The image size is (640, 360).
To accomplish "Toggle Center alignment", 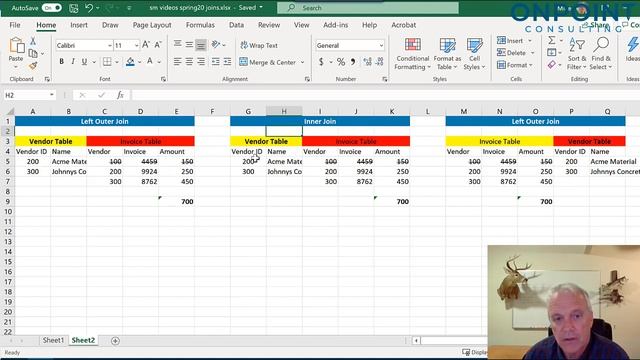I will click(x=189, y=62).
